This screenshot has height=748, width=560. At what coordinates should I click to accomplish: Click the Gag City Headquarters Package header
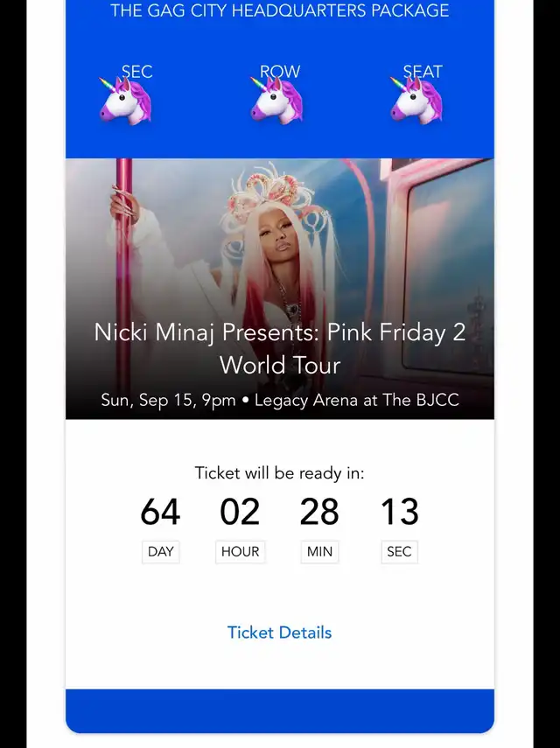tap(279, 10)
